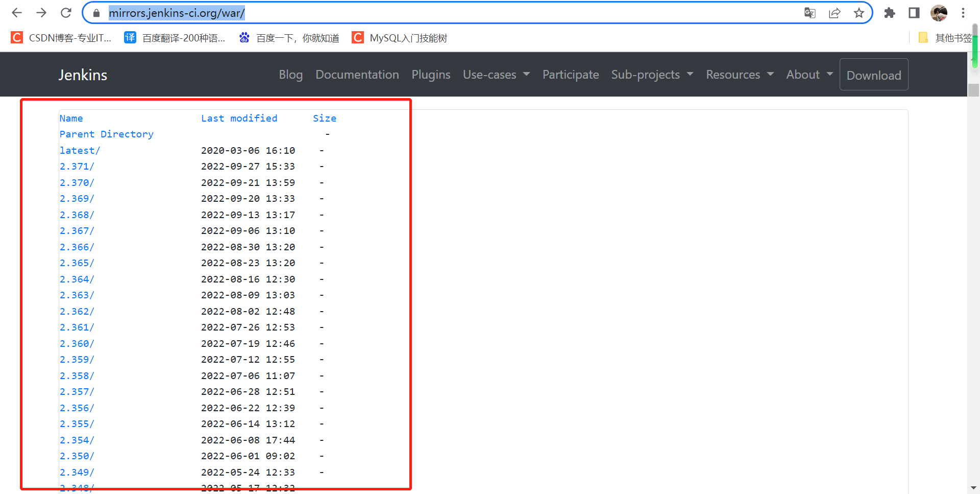This screenshot has width=980, height=494.
Task: Expand the About dropdown
Action: point(809,75)
